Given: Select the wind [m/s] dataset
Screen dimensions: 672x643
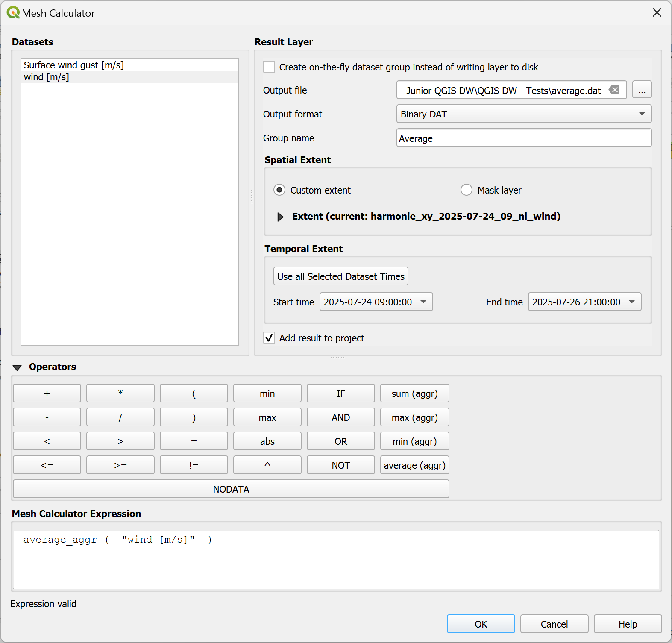Looking at the screenshot, I should pos(47,77).
